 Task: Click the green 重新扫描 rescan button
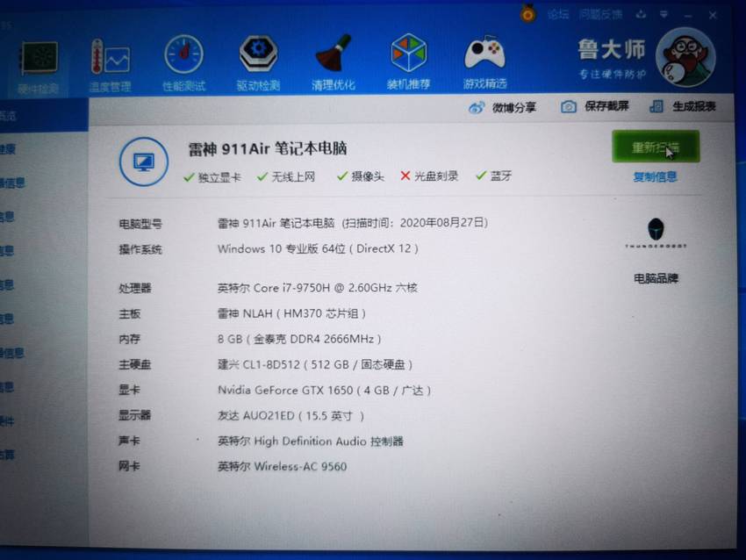[656, 147]
